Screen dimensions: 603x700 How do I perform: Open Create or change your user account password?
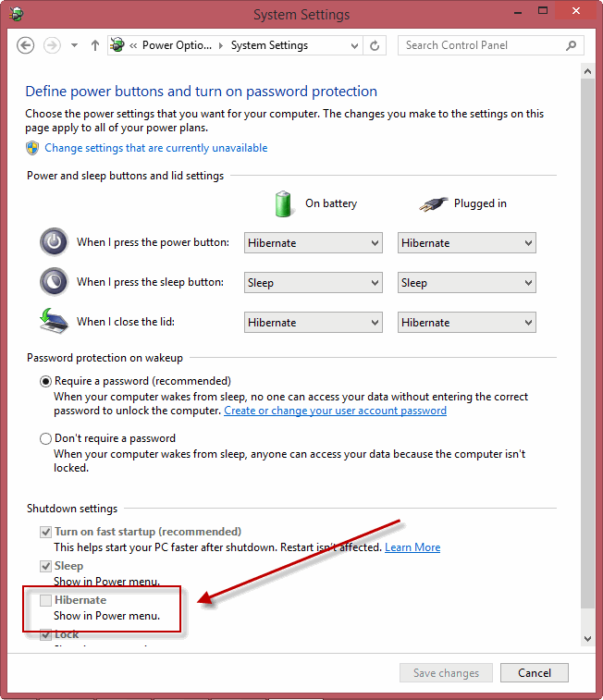(335, 411)
